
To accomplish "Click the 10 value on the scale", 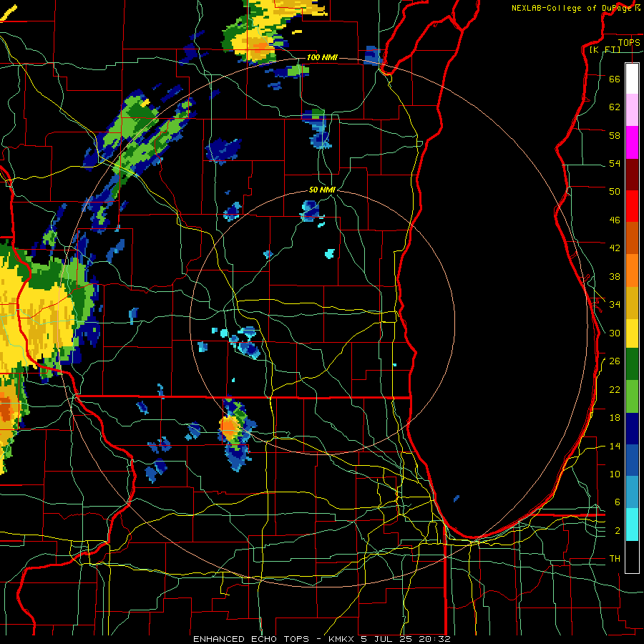I will click(x=615, y=474).
